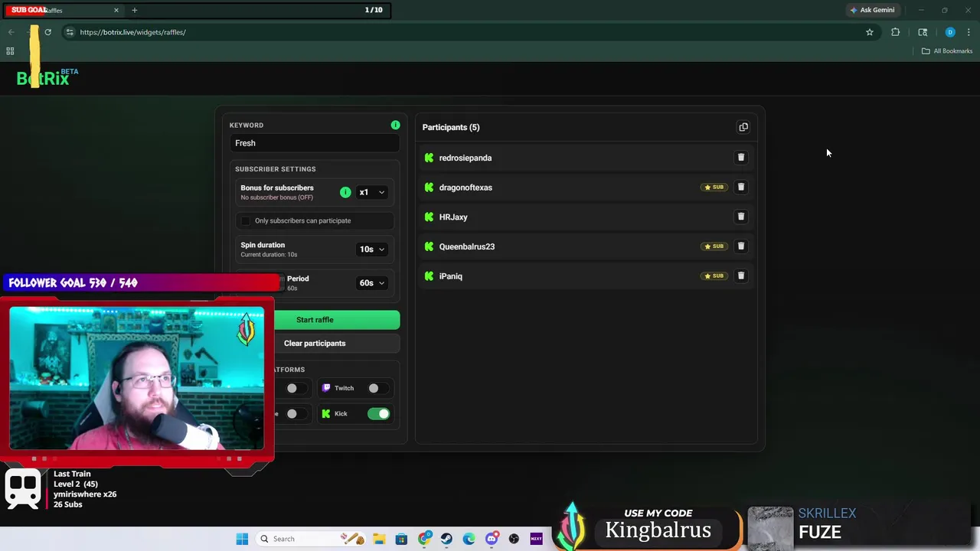
Task: Open Discord from the taskbar
Action: (492, 539)
